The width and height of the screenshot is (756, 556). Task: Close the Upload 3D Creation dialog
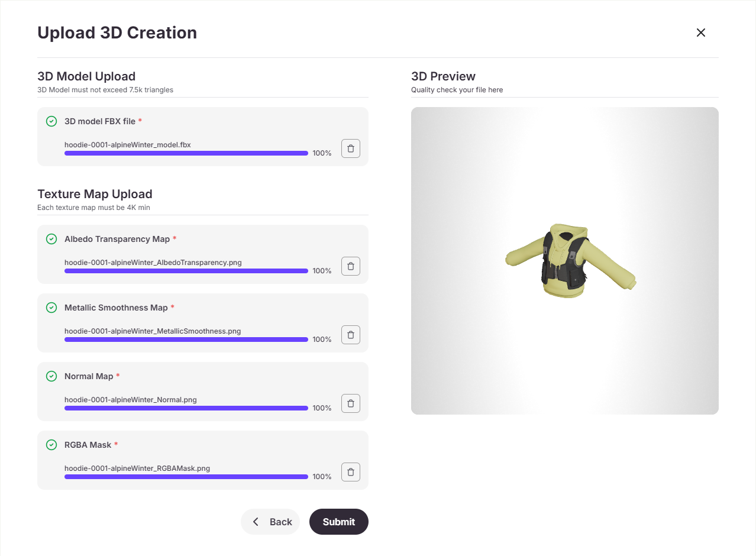pos(700,33)
